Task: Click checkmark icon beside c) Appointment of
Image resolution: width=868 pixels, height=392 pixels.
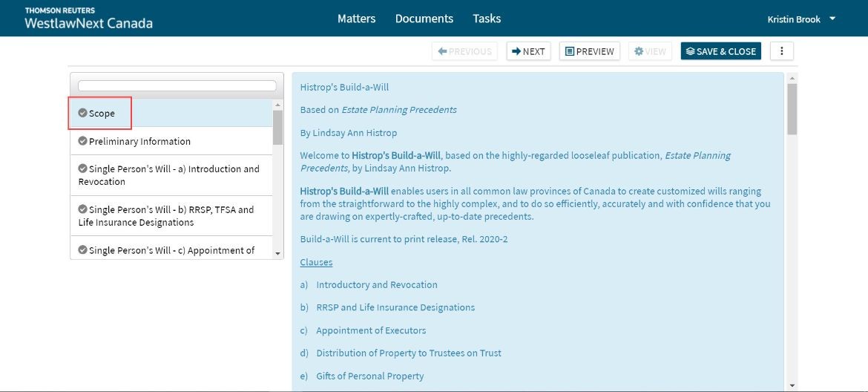Action: (82, 250)
